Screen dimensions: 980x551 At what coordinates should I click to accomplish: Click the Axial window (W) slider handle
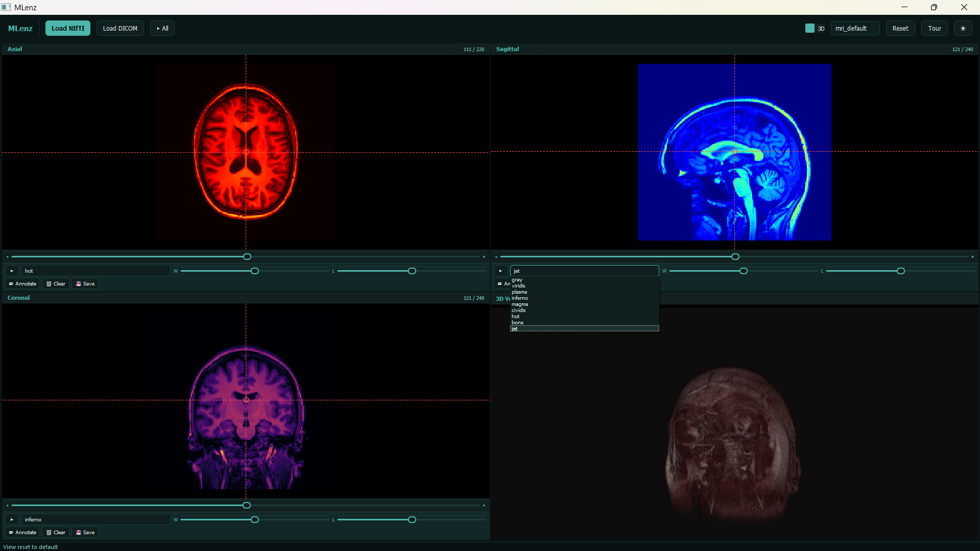pyautogui.click(x=255, y=271)
